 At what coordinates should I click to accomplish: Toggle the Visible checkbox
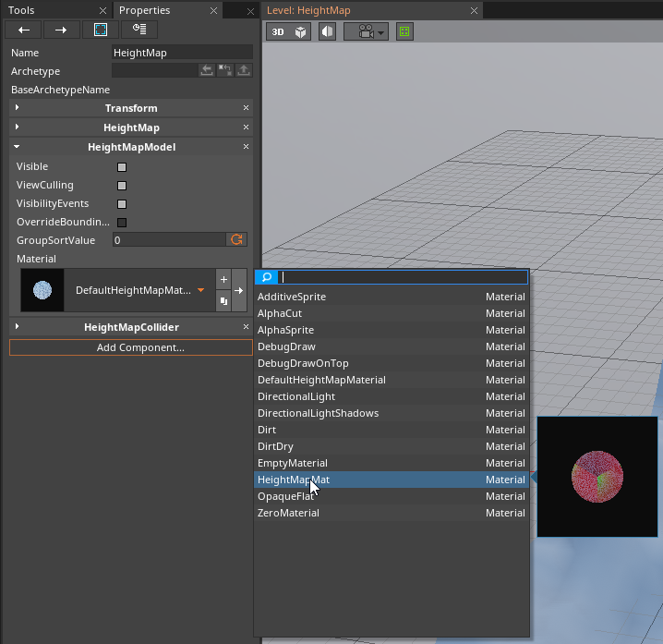coord(122,167)
